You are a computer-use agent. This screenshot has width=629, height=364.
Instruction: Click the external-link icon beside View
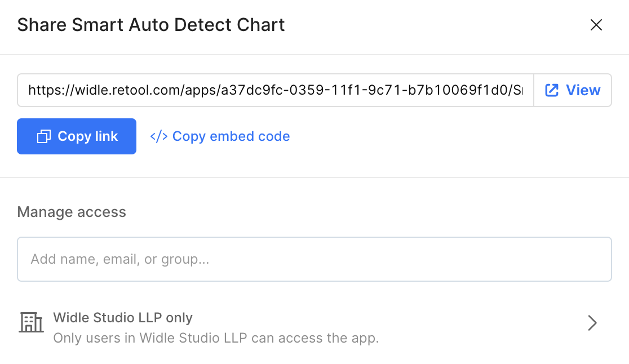(552, 90)
